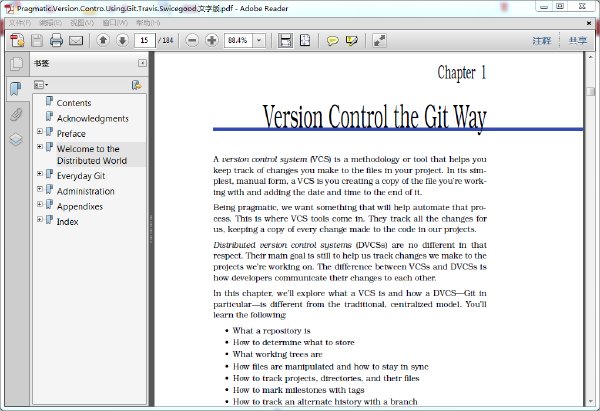Open the attachments paperclip panel
This screenshot has width=600, height=411.
pyautogui.click(x=16, y=114)
